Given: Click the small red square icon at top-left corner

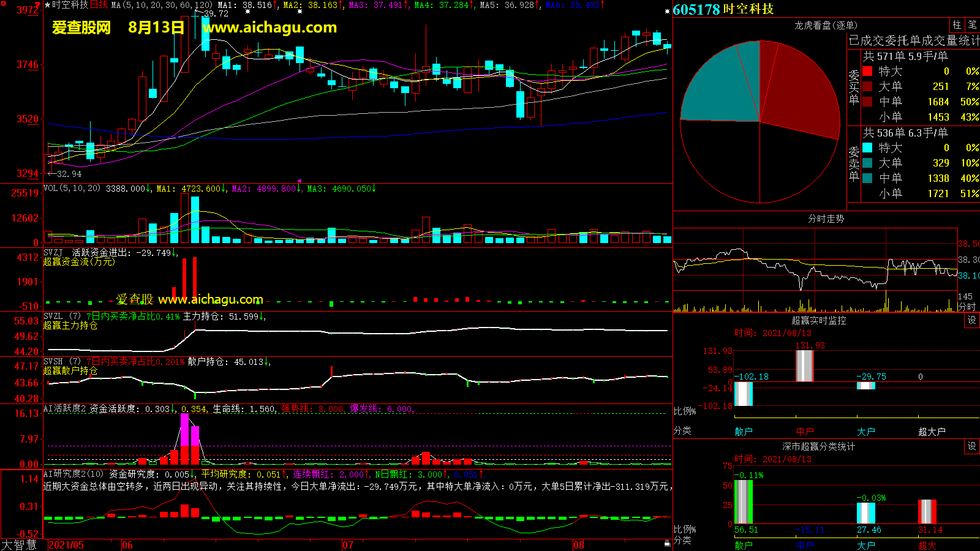Looking at the screenshot, I should pos(3,4).
